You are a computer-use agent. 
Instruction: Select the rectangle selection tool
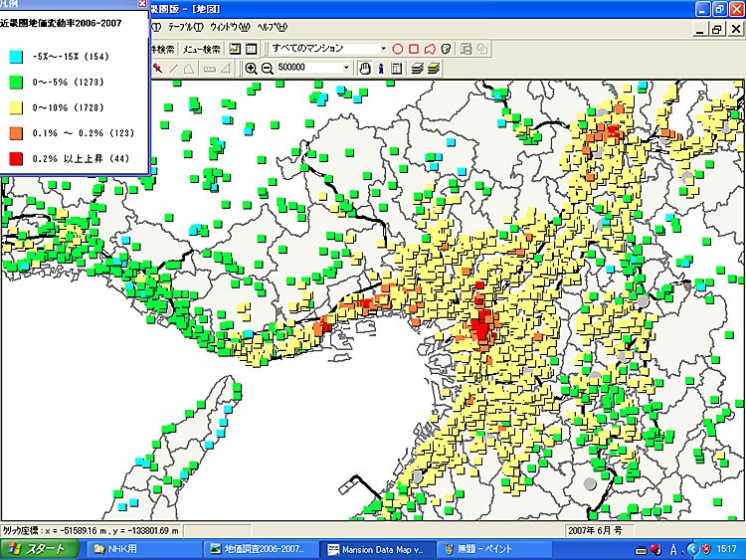click(x=414, y=48)
